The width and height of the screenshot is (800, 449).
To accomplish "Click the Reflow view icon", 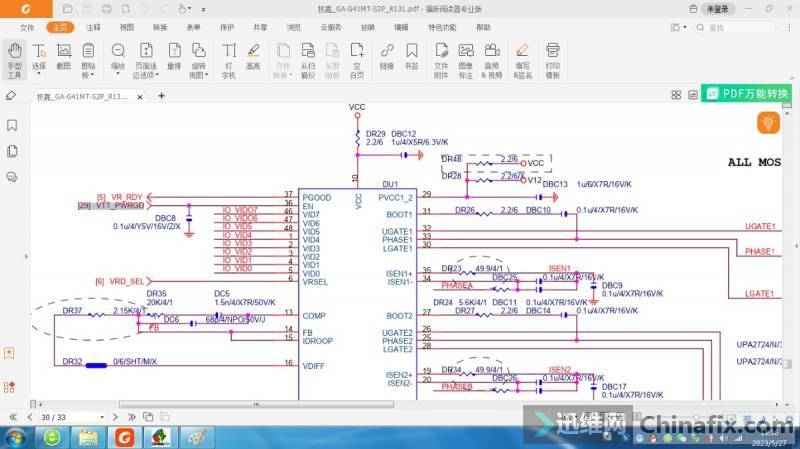I will click(174, 56).
